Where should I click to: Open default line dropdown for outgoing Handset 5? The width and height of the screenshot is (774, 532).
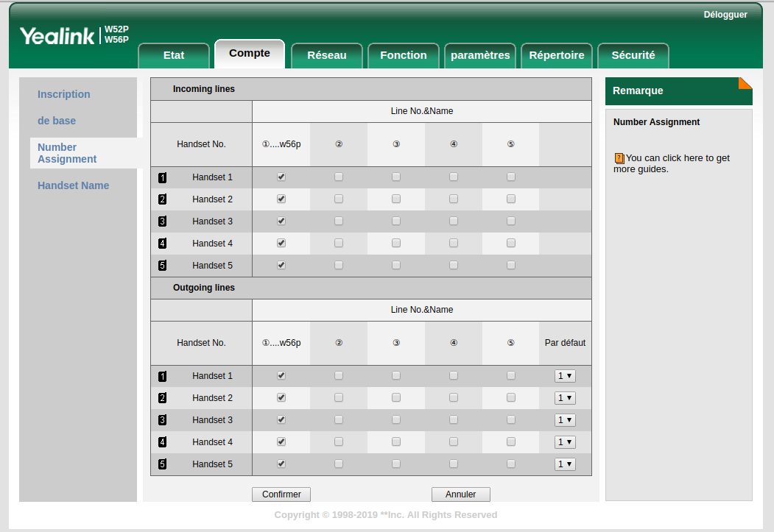(x=565, y=464)
